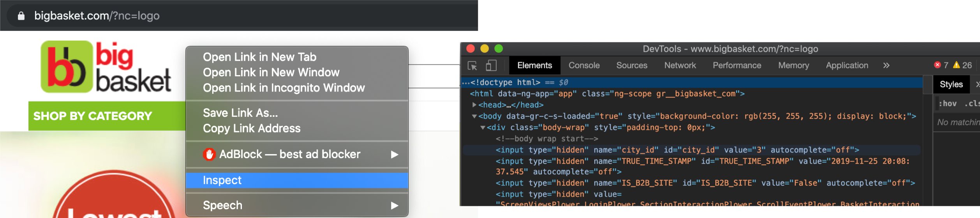
Task: Expand the head element node
Action: pos(474,105)
